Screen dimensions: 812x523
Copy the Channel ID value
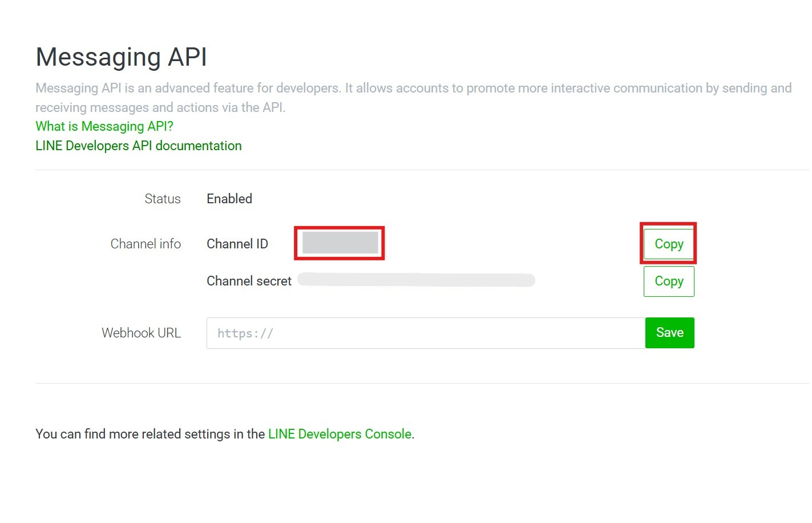coord(669,244)
